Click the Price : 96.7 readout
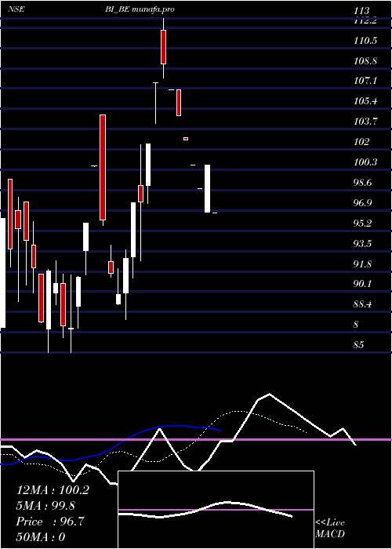 (x=50, y=522)
